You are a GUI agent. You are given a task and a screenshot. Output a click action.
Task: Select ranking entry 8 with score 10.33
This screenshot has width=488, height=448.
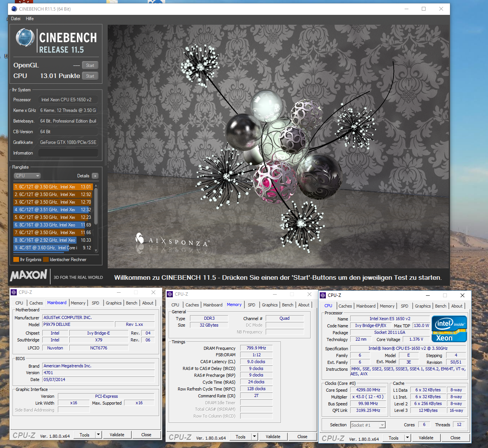tap(53, 240)
